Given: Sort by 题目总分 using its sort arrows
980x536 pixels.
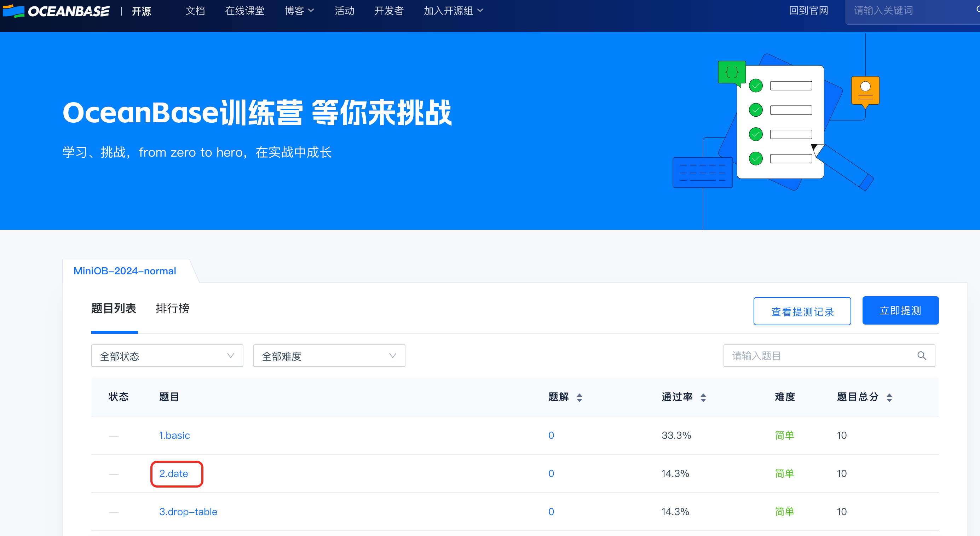Looking at the screenshot, I should pos(889,397).
